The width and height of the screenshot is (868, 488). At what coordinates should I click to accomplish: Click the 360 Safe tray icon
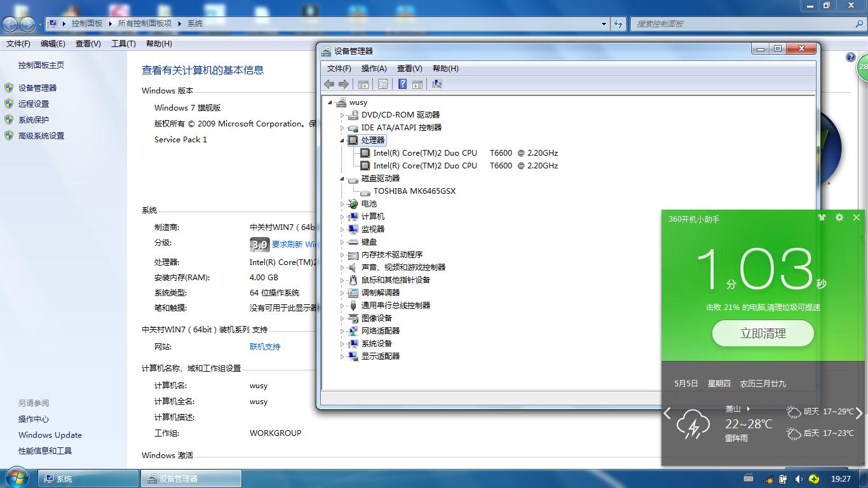click(814, 479)
